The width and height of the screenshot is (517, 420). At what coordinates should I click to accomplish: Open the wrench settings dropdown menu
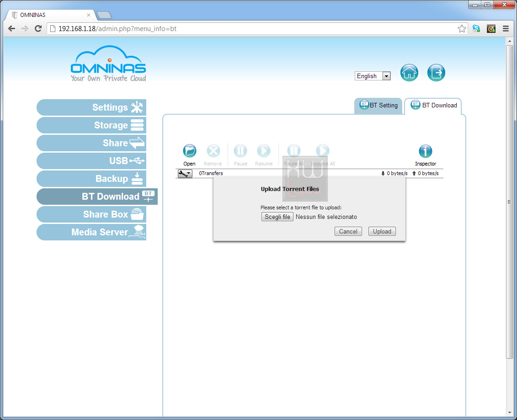(185, 173)
